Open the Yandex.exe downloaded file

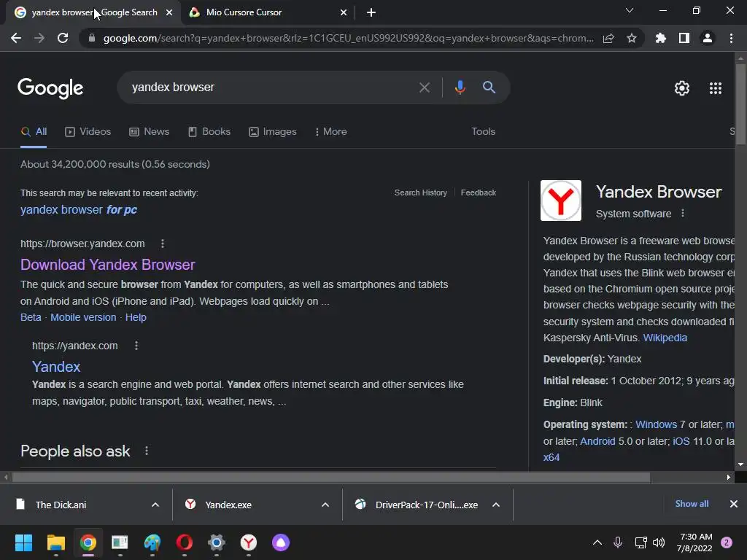228,505
